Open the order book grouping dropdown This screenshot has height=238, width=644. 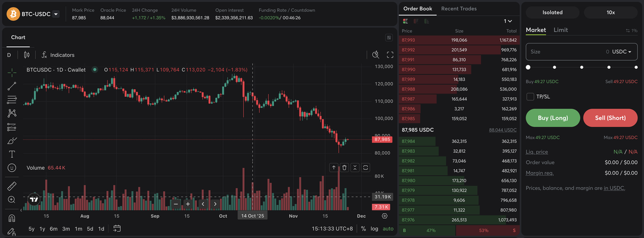click(x=508, y=21)
